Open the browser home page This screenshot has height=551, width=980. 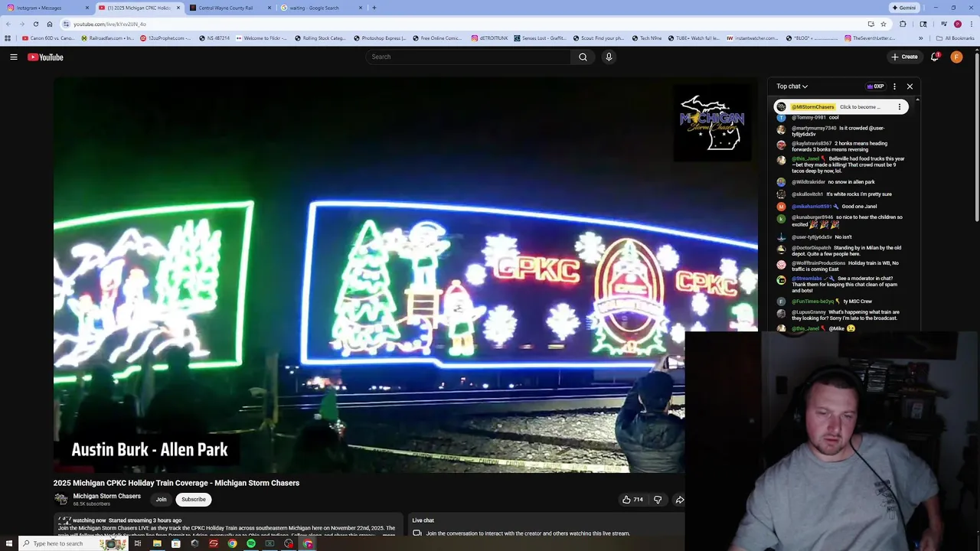pos(50,24)
